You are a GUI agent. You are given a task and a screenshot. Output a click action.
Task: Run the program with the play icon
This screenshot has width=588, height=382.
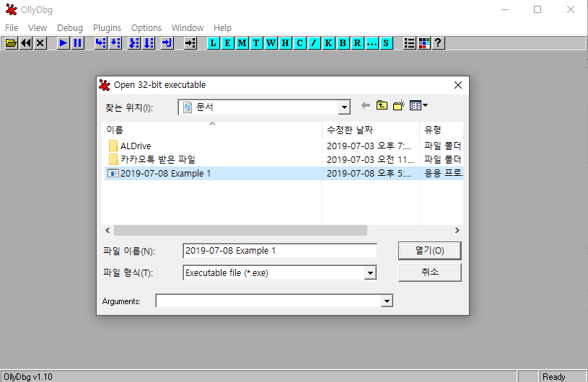[x=63, y=43]
